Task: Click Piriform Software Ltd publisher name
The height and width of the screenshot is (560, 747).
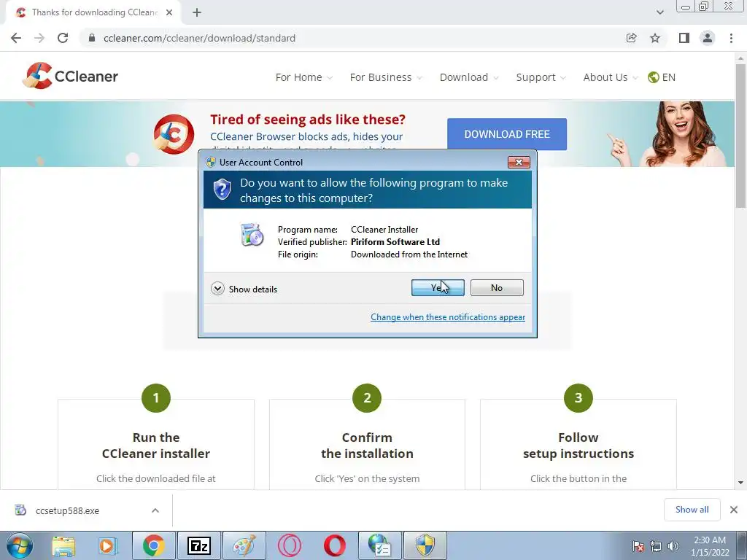Action: (395, 242)
